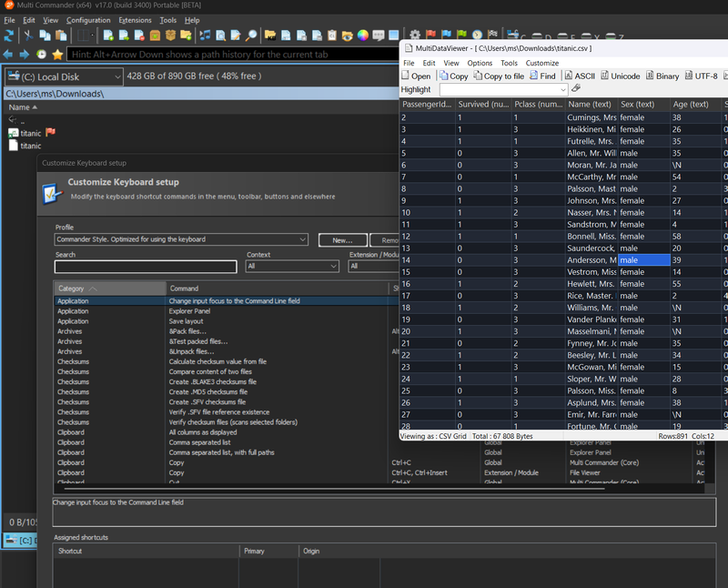Click the Find button in MultiDataViewer

pyautogui.click(x=542, y=76)
